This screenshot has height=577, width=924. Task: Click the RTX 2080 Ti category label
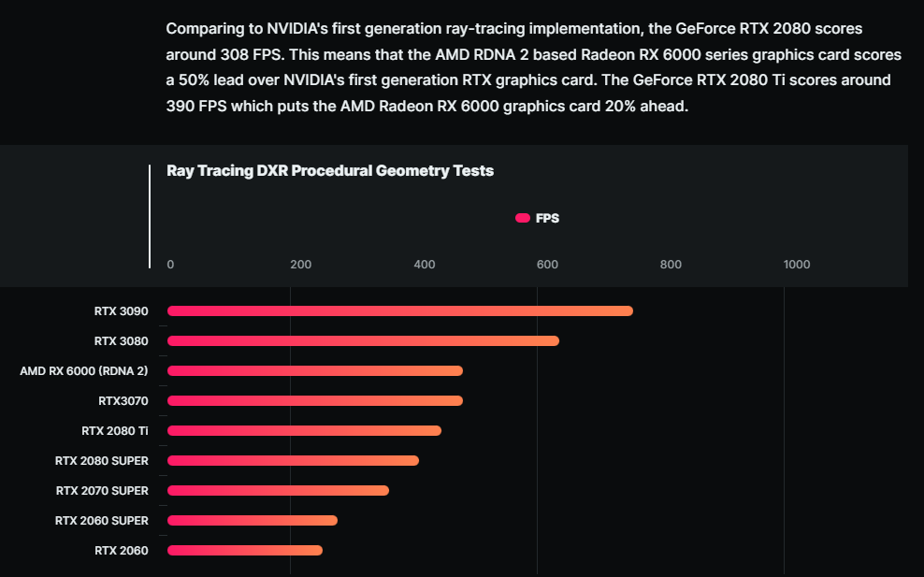[x=115, y=431]
